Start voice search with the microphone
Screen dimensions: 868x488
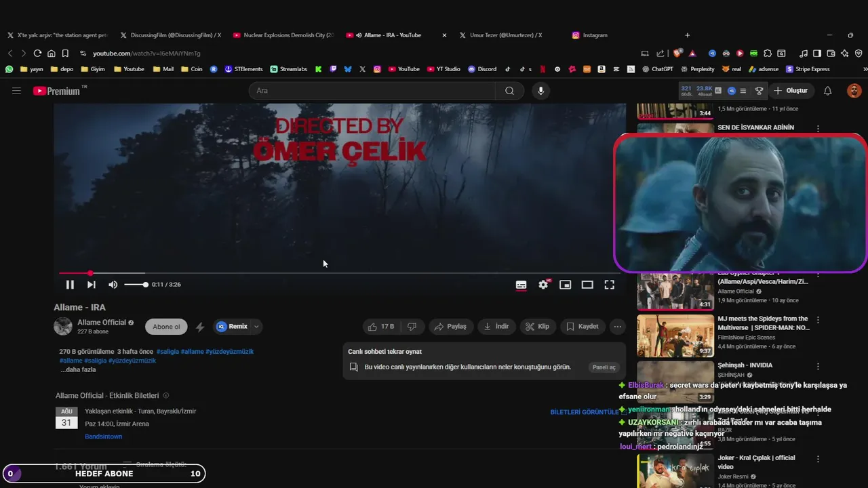(x=540, y=91)
